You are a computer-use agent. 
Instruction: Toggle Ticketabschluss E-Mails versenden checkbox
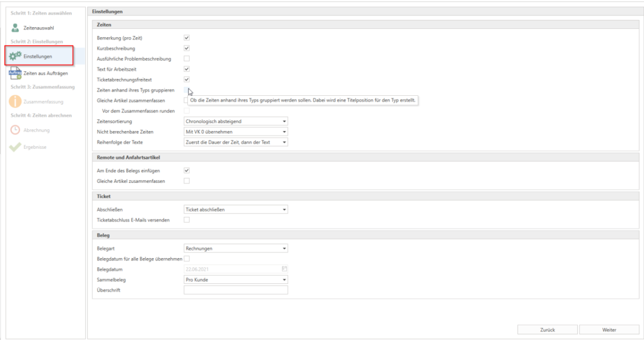pyautogui.click(x=187, y=220)
